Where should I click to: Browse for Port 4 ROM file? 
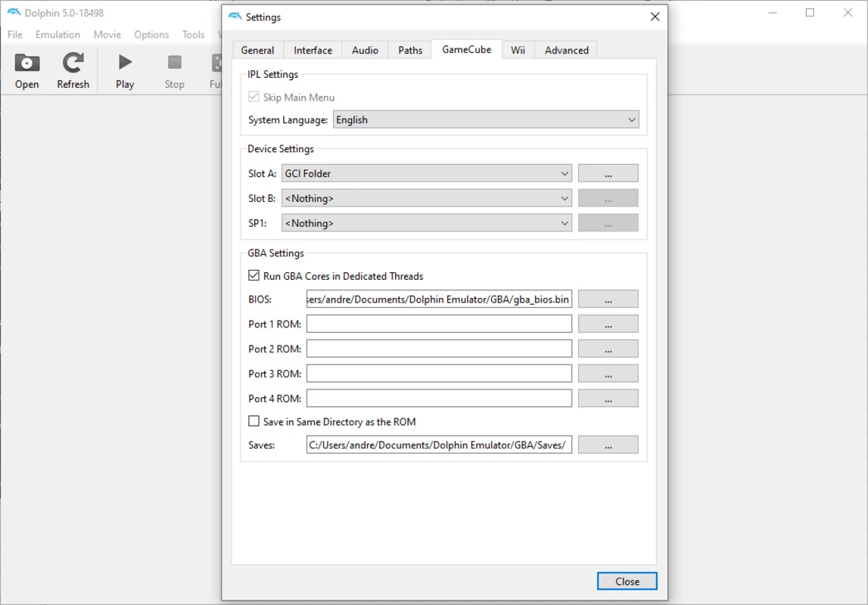pyautogui.click(x=608, y=399)
